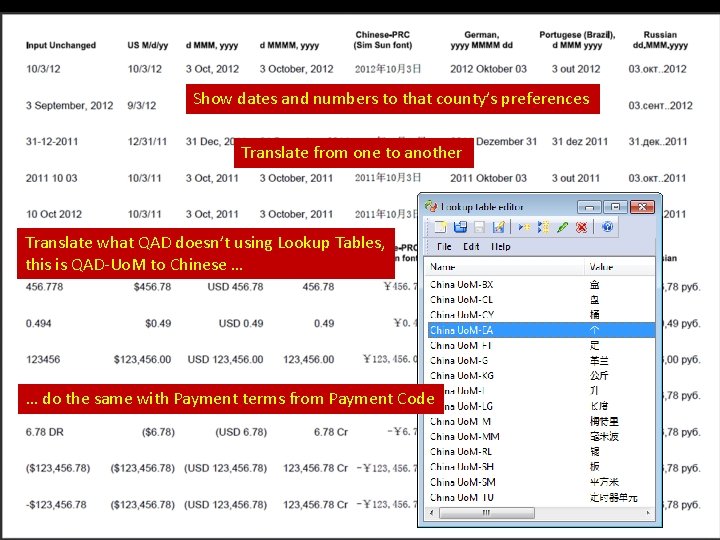Screen dimensions: 720x540
Task: Click the Russian date '03.окт..2012'
Action: (657, 69)
